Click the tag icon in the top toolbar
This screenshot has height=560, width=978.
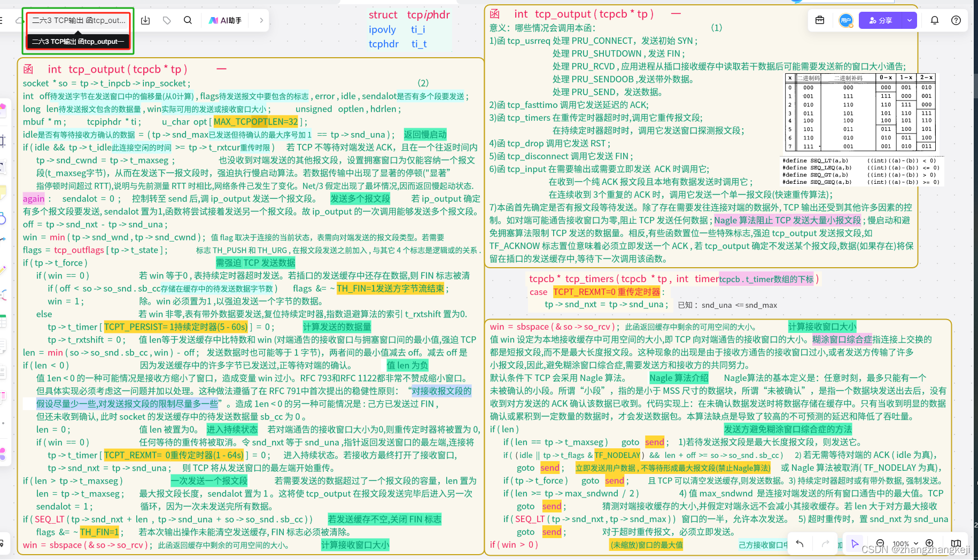[x=166, y=20]
